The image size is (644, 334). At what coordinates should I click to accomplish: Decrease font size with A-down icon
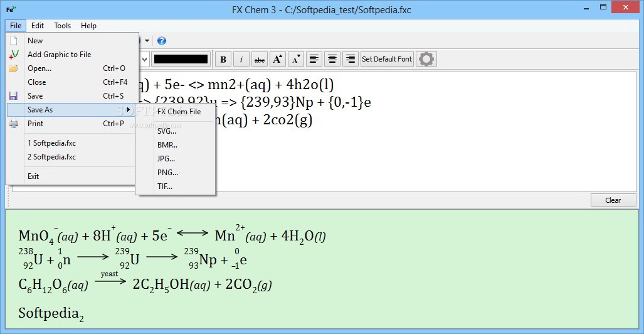tap(296, 59)
